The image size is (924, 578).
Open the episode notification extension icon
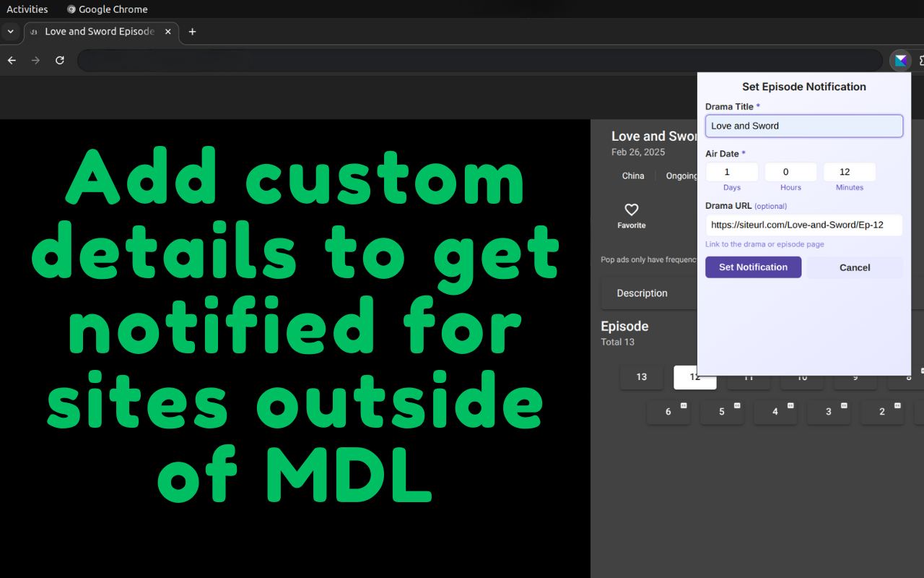[900, 60]
